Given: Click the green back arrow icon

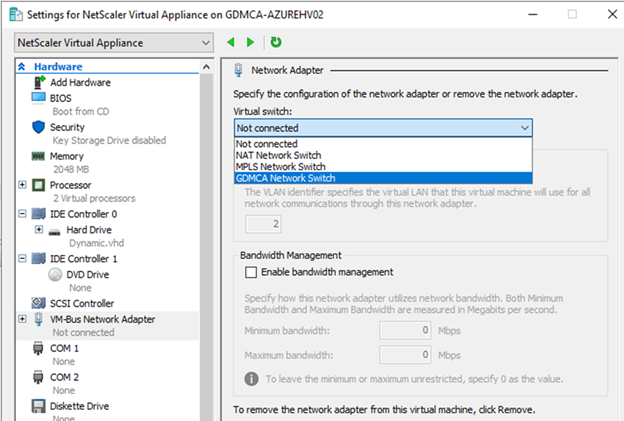Looking at the screenshot, I should [x=230, y=42].
